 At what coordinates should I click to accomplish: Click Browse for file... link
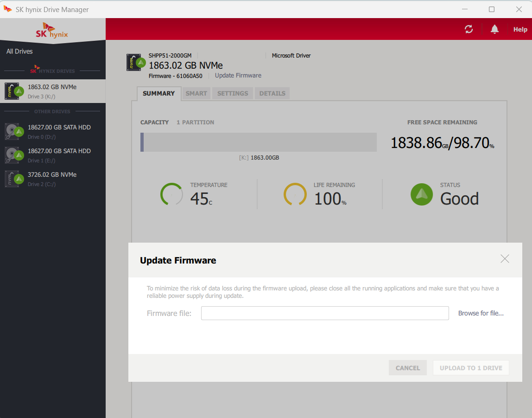click(x=481, y=313)
